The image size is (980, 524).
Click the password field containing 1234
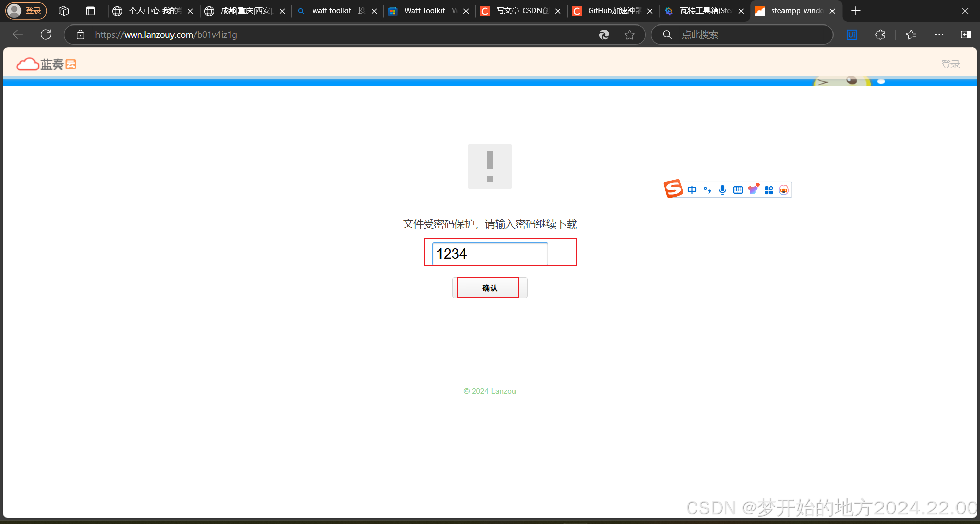[x=489, y=254]
